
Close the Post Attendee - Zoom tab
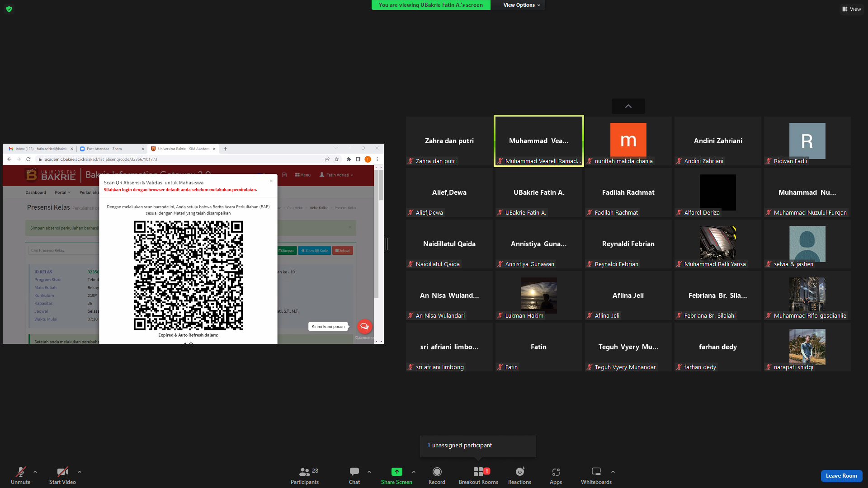tap(143, 149)
